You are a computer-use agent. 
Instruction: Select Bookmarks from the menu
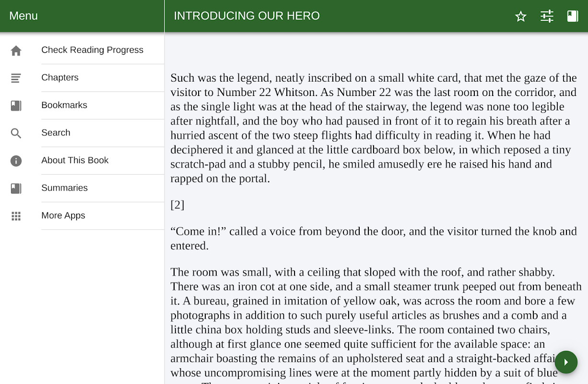pos(64,105)
